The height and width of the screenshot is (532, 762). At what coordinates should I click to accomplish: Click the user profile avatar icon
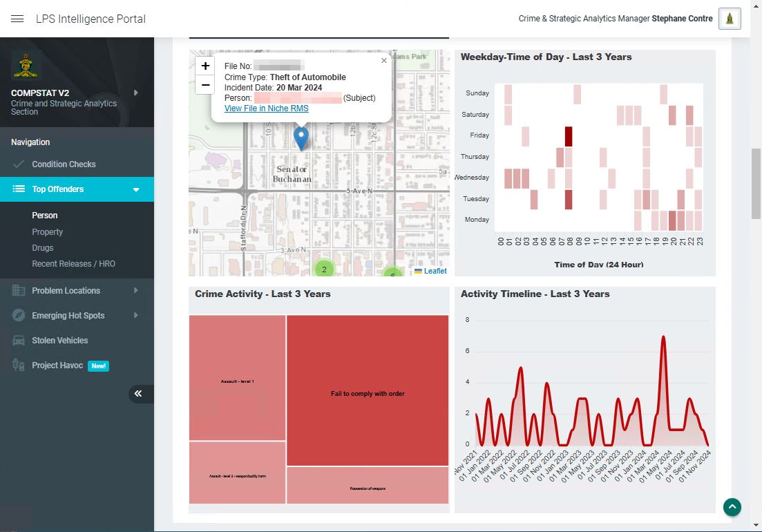(x=730, y=19)
